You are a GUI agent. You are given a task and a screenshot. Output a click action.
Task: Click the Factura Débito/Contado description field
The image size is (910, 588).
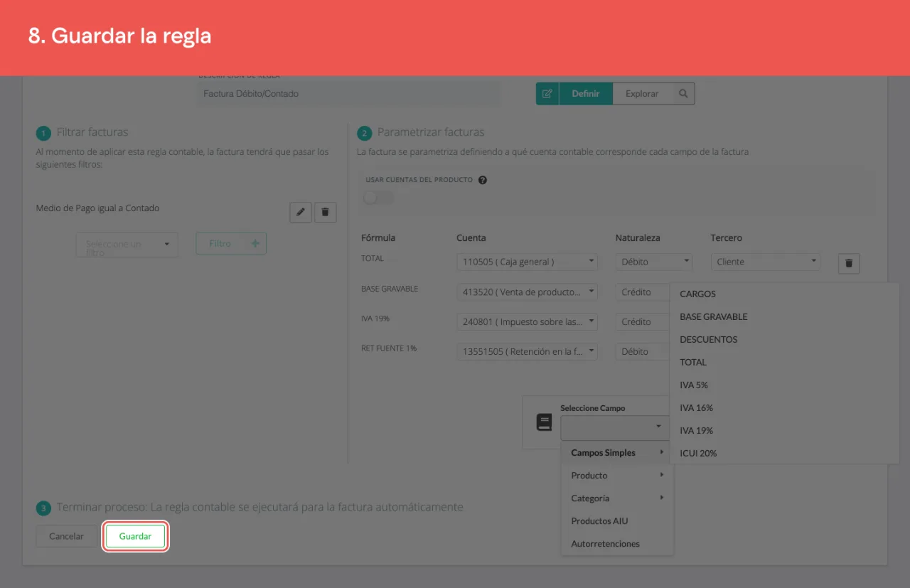(348, 94)
